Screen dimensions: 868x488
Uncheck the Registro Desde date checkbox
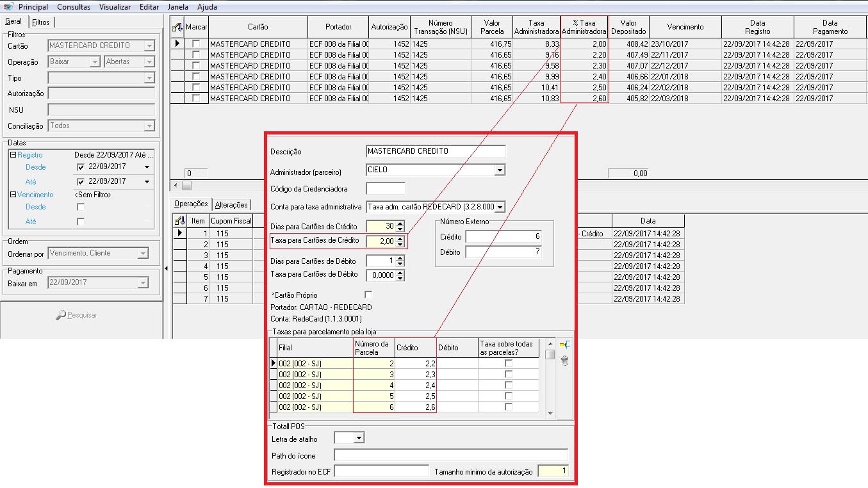tap(81, 167)
